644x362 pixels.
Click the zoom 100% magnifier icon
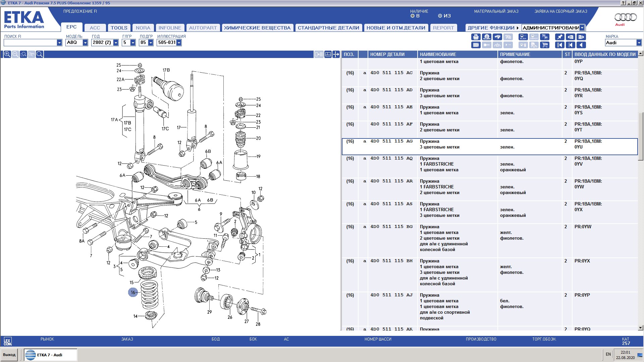[x=31, y=54]
